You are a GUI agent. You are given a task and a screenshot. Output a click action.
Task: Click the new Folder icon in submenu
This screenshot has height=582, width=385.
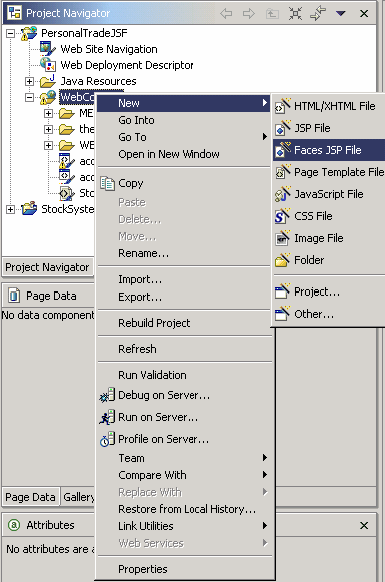(x=283, y=260)
